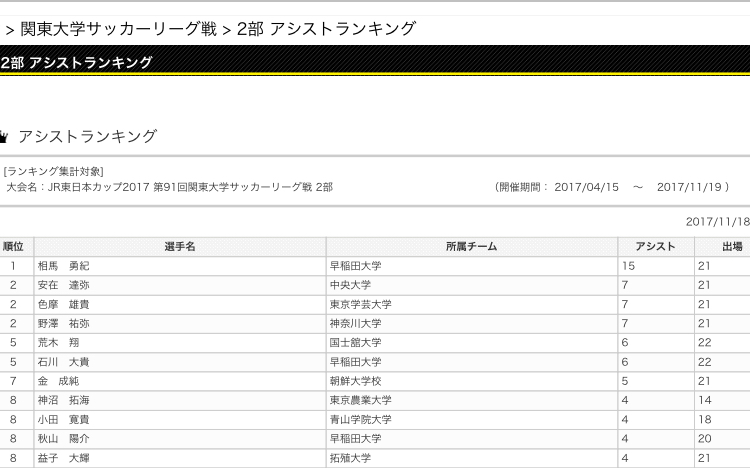Viewport: 750px width, 468px height.
Task: Click the 順位 column header
Action: click(13, 247)
